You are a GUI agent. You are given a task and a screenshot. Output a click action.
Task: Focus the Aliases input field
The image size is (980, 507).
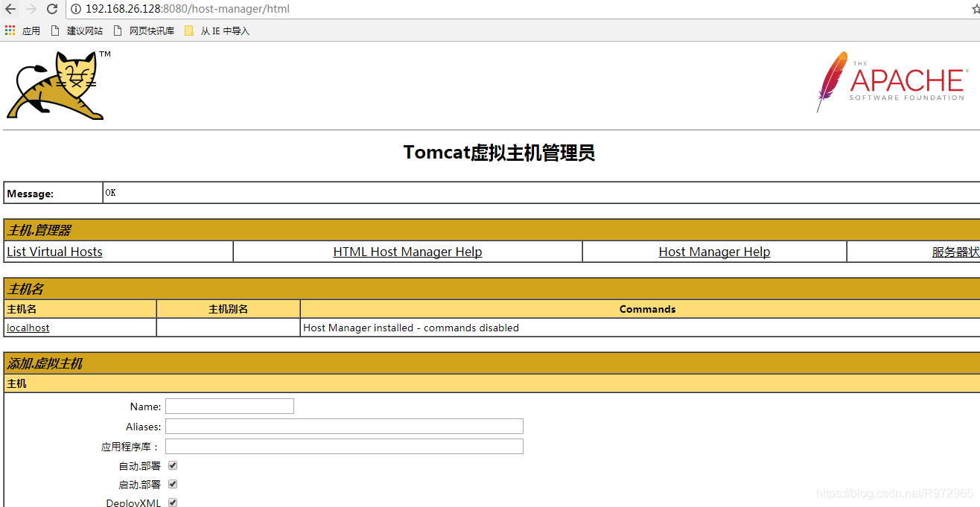(344, 426)
